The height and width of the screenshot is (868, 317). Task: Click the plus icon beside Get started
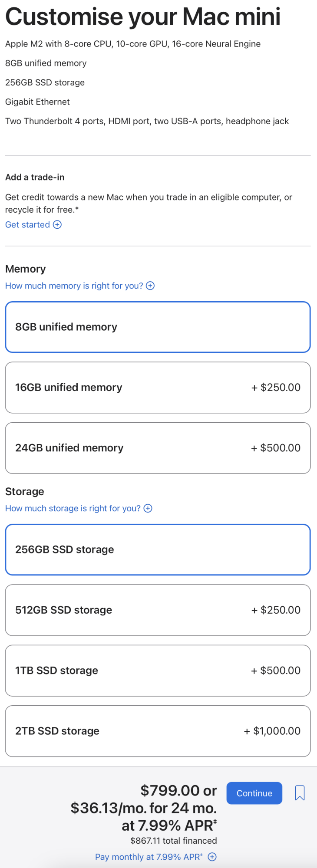pyautogui.click(x=57, y=224)
